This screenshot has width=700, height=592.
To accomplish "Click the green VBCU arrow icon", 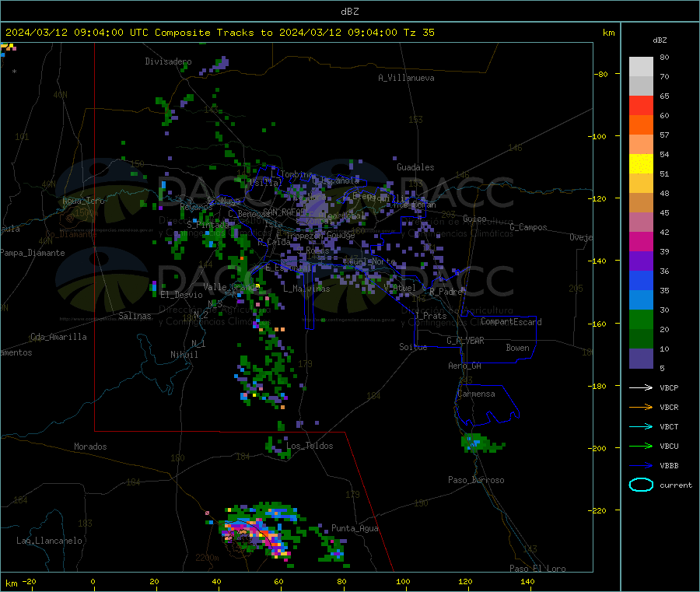I will pyautogui.click(x=641, y=446).
